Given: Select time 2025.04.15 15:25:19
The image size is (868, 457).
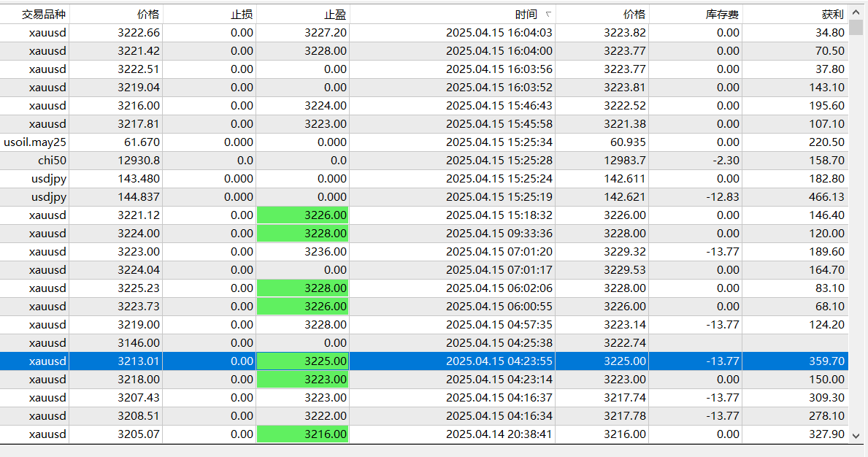Looking at the screenshot, I should pyautogui.click(x=499, y=197).
